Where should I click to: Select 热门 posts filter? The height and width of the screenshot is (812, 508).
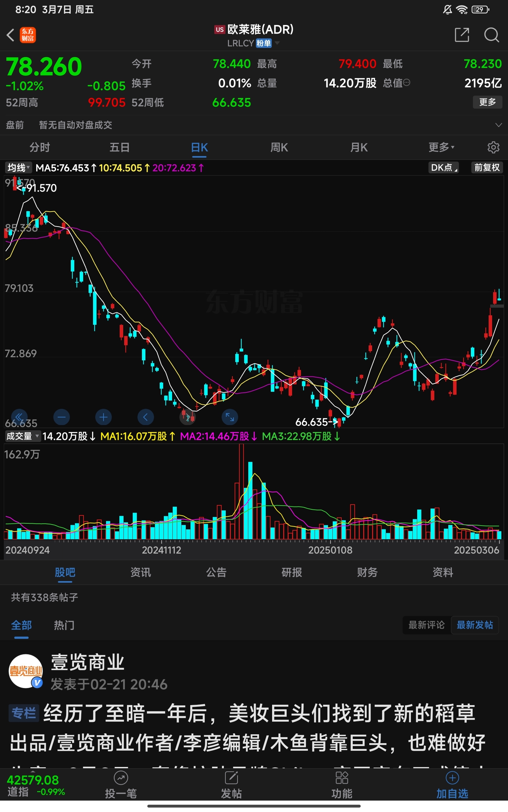coord(64,625)
